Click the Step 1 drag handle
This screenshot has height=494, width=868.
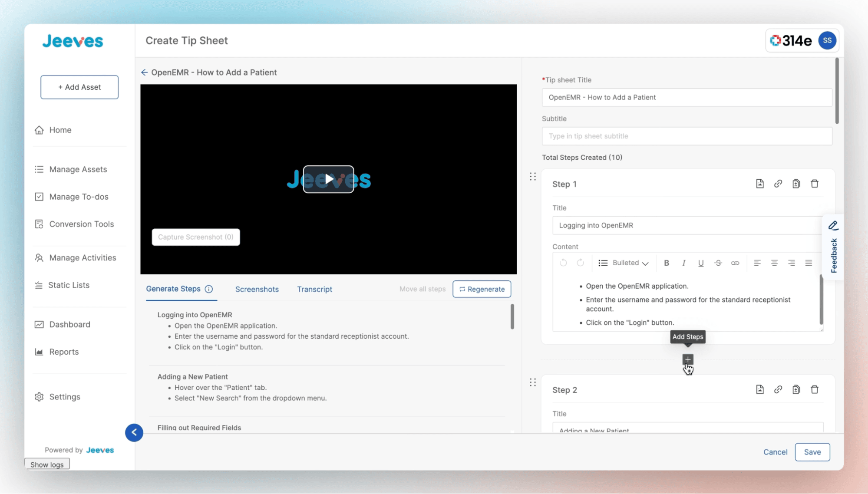(533, 176)
